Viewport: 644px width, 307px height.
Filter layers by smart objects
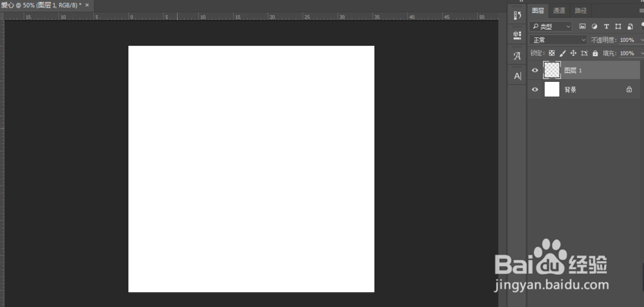630,26
